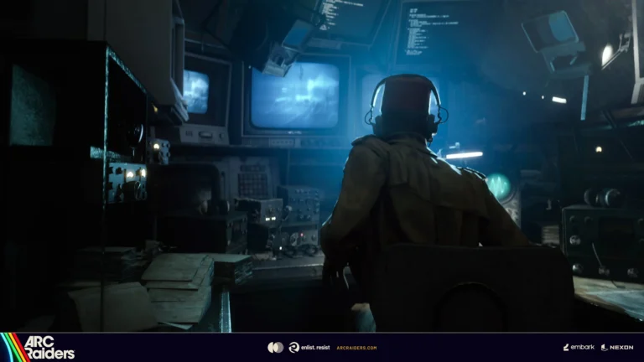Click the chair backrest behind the operator

click(470, 289)
